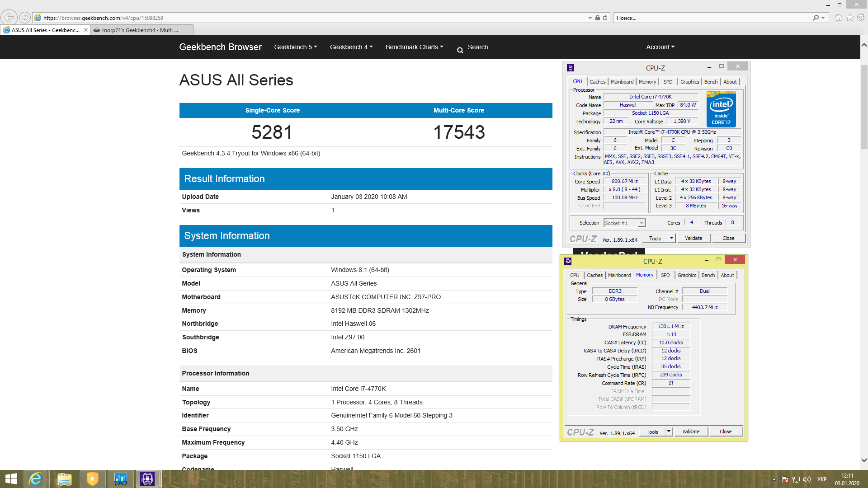Close the ASUS All Series tab

[86, 30]
